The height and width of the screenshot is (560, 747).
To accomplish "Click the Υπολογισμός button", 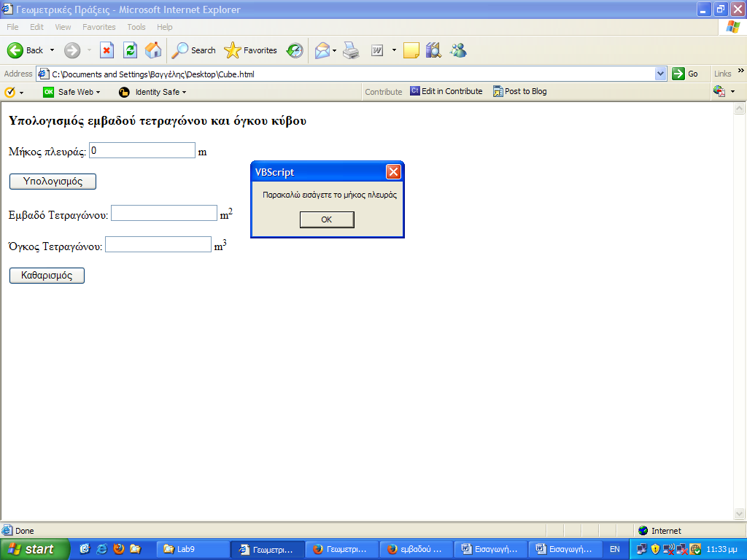I will tap(53, 181).
